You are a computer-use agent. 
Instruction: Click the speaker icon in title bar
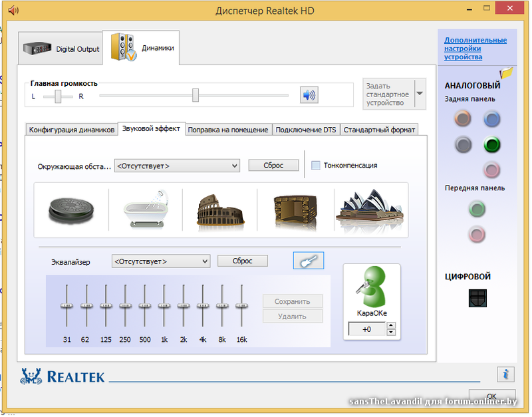point(13,11)
